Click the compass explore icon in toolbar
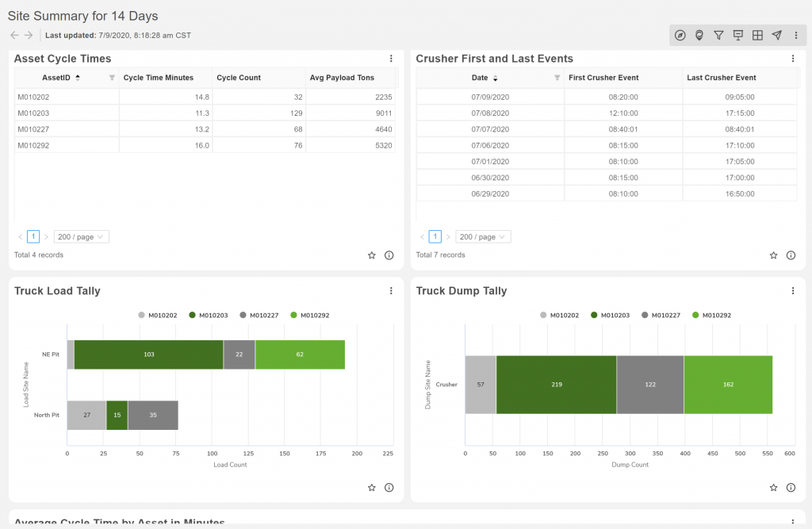Viewport: 812px width, 529px height. coord(680,35)
